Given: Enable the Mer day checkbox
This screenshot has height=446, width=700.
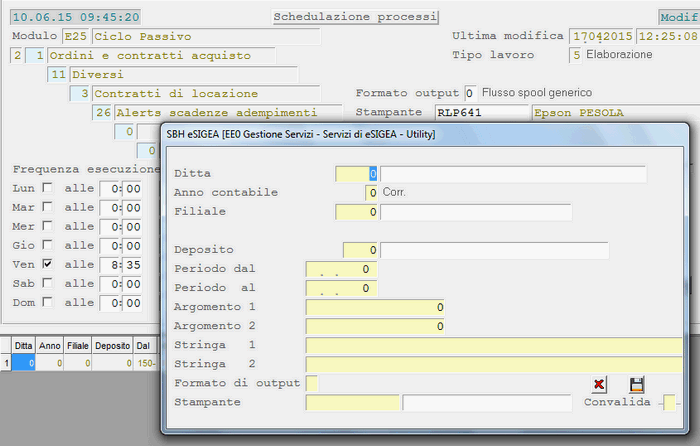Looking at the screenshot, I should (47, 226).
